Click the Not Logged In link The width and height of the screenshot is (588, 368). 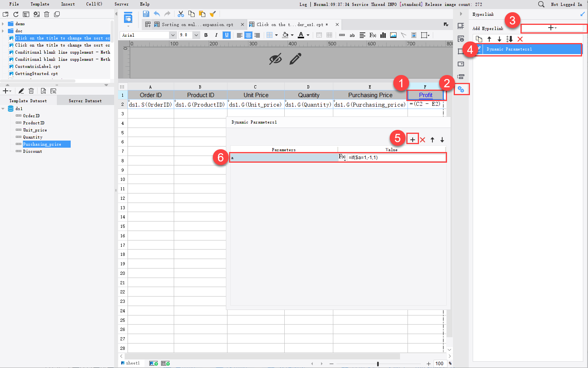[566, 4]
